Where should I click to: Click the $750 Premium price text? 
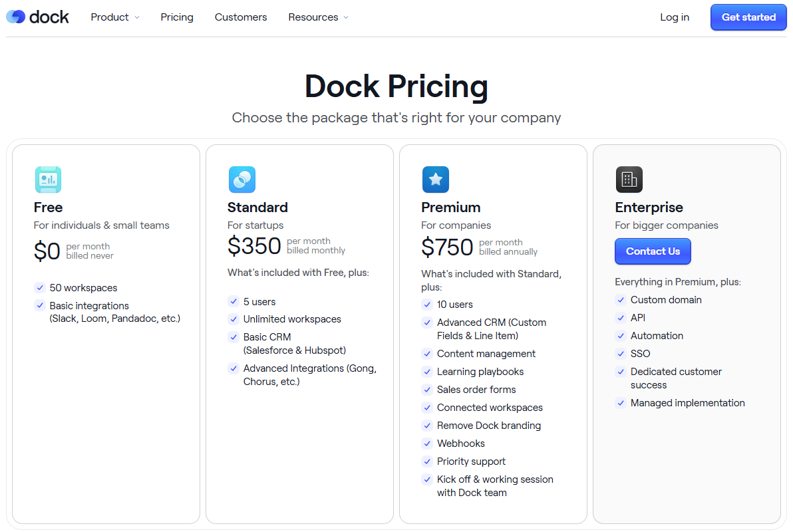pos(447,247)
